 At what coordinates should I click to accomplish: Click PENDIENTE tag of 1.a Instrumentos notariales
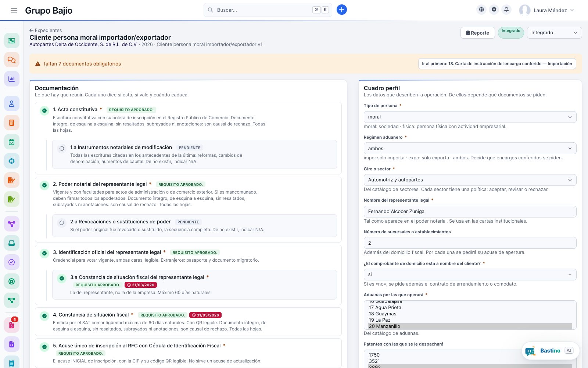click(190, 148)
